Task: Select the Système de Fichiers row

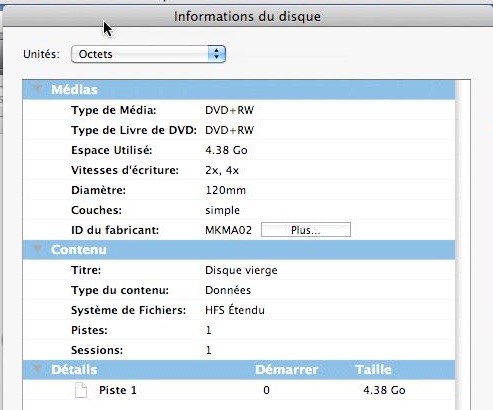Action: (x=239, y=310)
